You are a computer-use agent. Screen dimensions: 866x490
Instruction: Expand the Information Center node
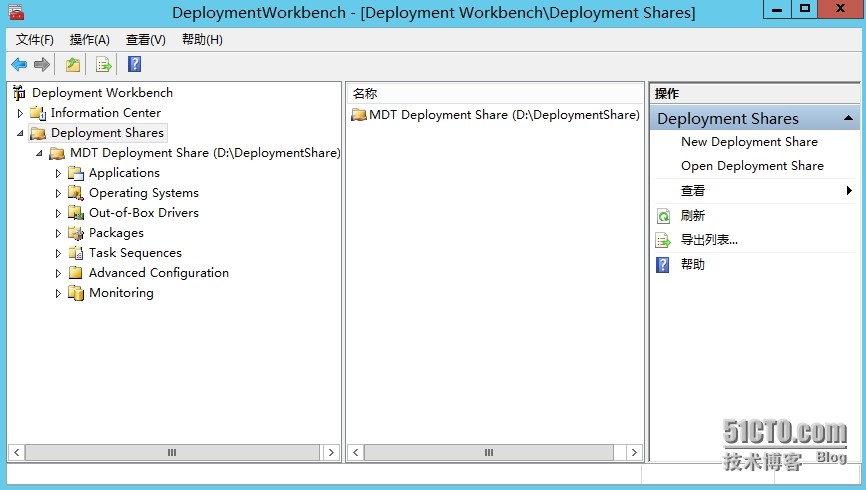coord(20,113)
